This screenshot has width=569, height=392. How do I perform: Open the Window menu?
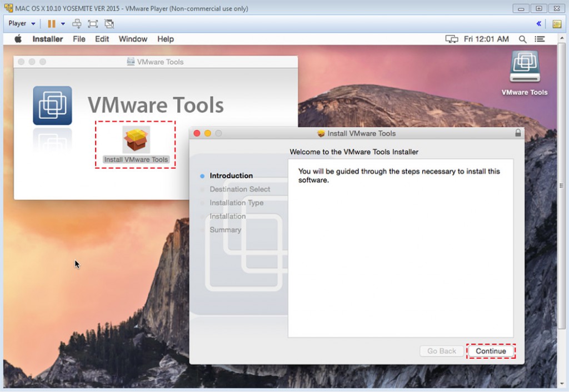click(133, 39)
